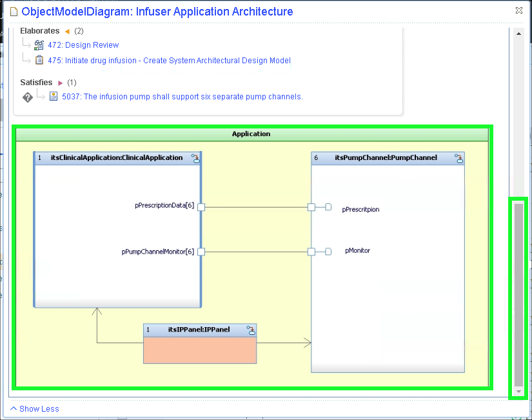Open requirement 5037 infusion pump link

click(x=182, y=97)
